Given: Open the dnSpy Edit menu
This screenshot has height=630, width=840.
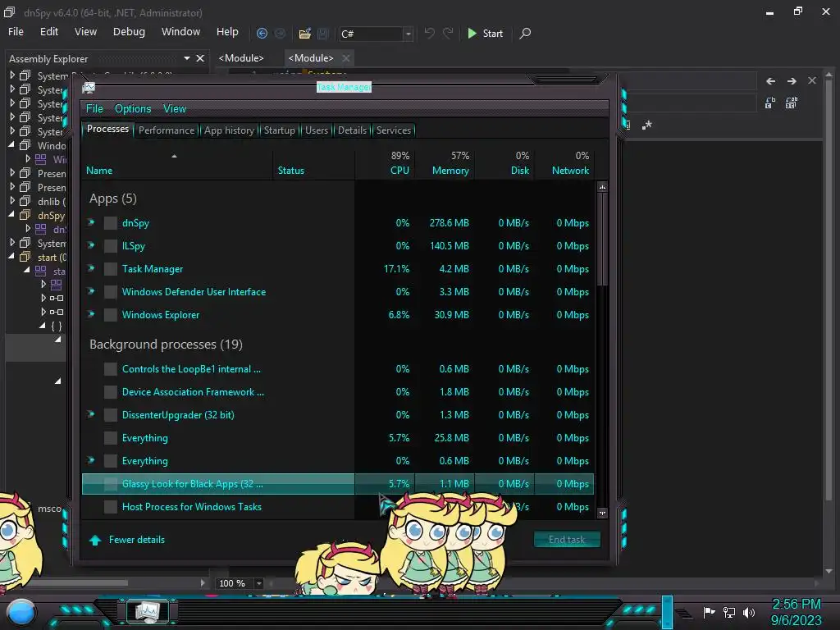Looking at the screenshot, I should click(48, 32).
